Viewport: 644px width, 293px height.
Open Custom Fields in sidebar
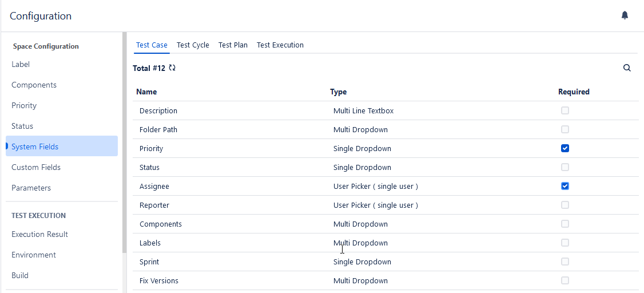coord(36,167)
